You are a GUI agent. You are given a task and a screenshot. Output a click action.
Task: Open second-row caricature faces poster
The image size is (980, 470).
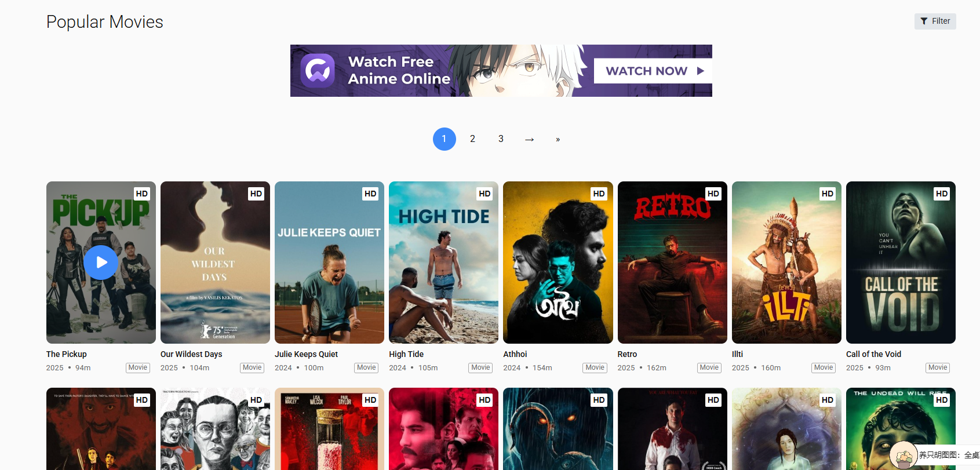pos(215,429)
